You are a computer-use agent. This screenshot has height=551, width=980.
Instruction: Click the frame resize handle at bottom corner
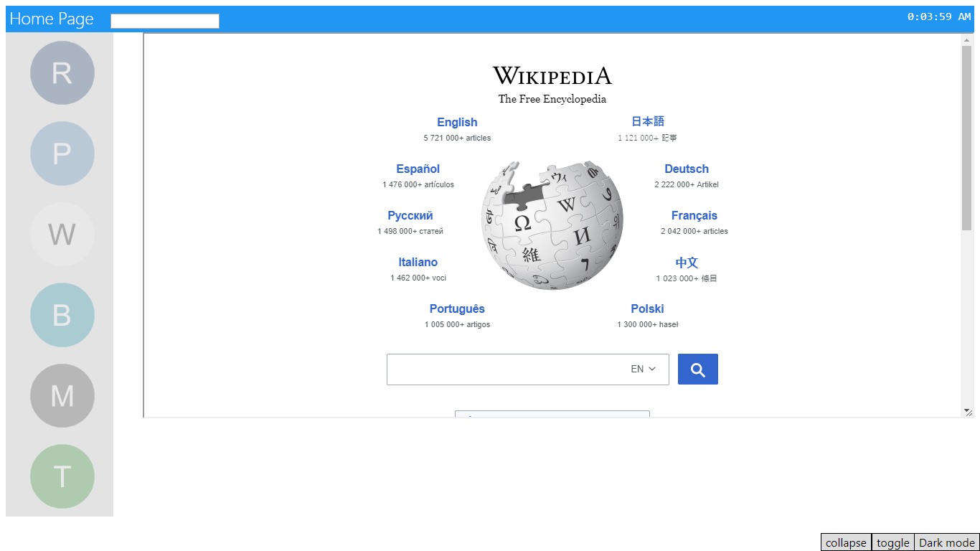pos(968,412)
